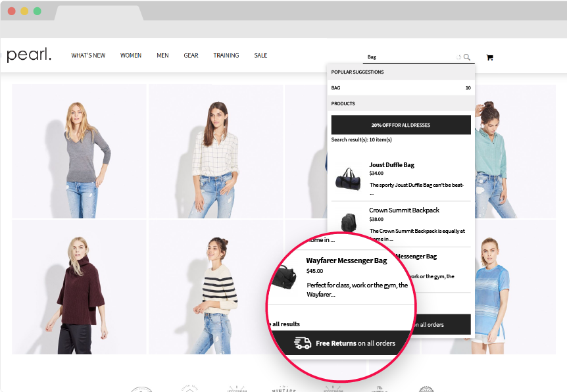Screen dimensions: 567x392
Task: Click the magnified Wayfarer Messenger Bag image
Action: (285, 276)
